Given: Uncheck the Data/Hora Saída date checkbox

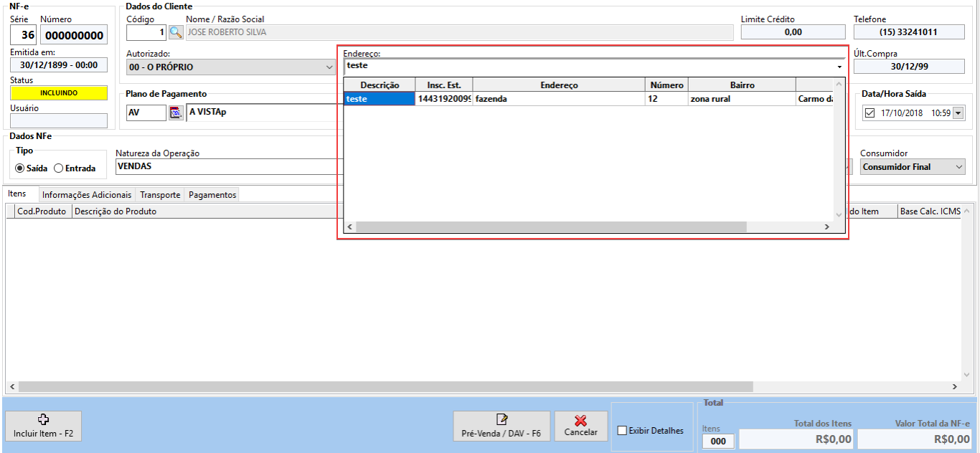Looking at the screenshot, I should point(870,113).
